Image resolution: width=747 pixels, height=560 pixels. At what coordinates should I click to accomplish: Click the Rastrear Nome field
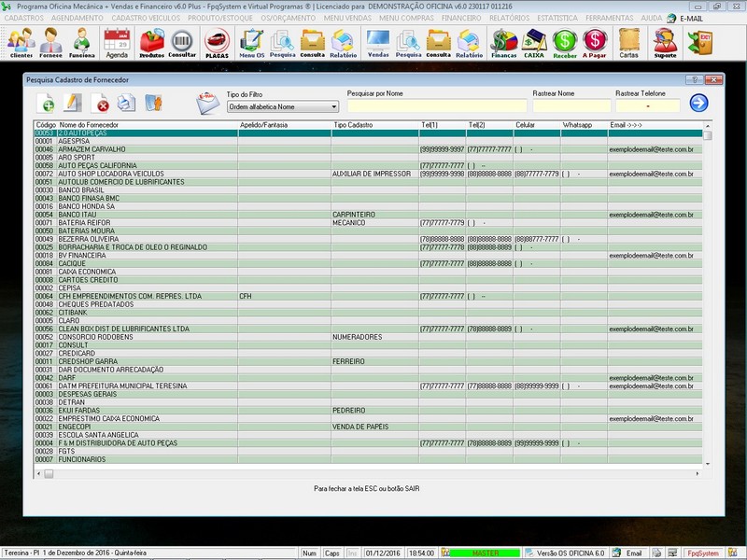571,105
